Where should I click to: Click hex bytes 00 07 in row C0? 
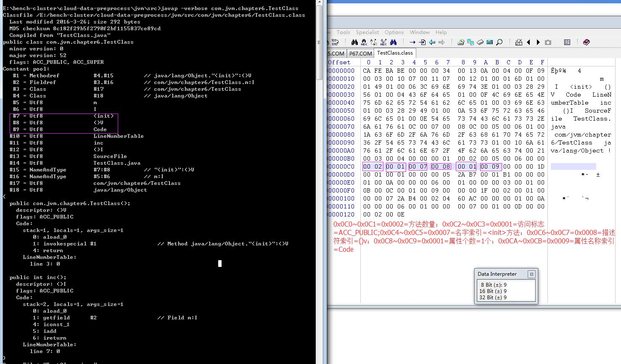click(x=418, y=166)
